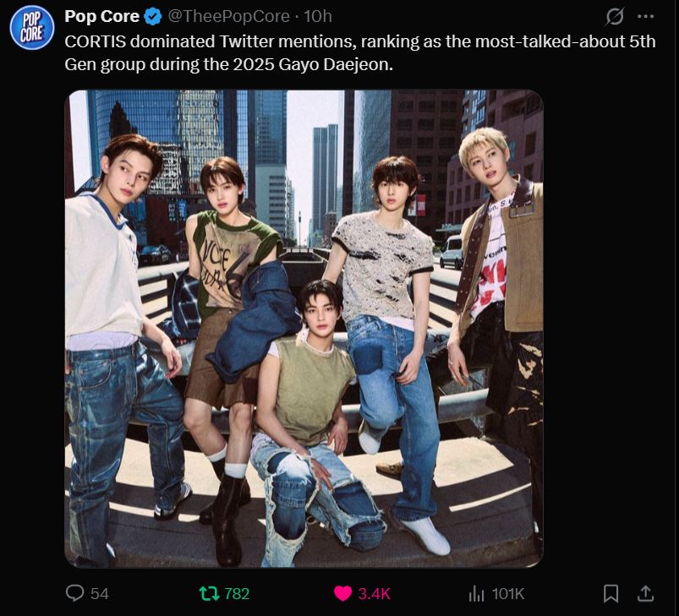Click the 54 replies count
679x616 pixels.
tap(100, 593)
